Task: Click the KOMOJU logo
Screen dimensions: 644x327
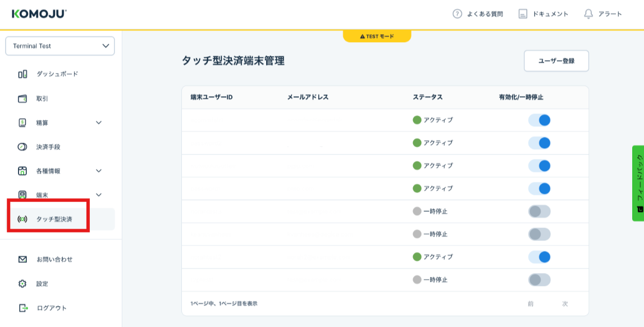Action: click(x=39, y=14)
